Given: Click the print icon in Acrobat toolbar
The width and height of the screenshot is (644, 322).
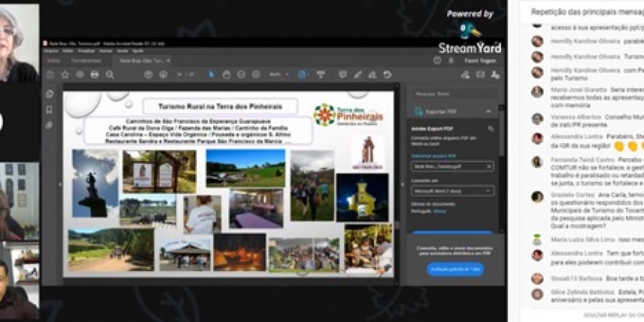Looking at the screenshot, I should (94, 74).
